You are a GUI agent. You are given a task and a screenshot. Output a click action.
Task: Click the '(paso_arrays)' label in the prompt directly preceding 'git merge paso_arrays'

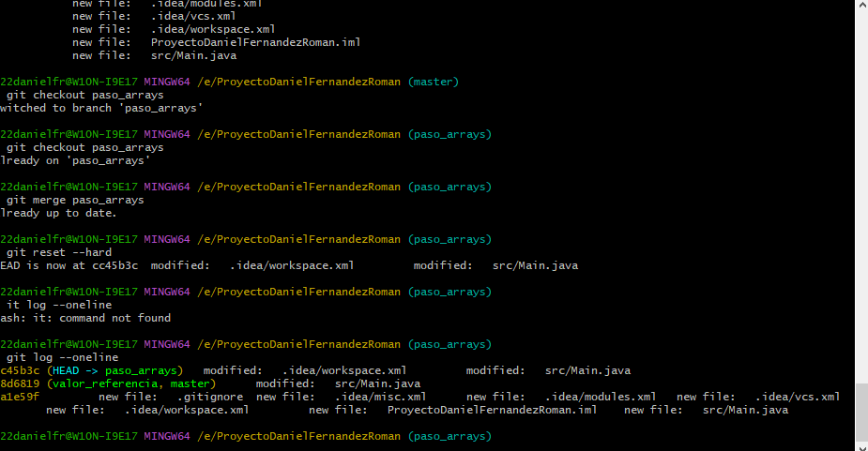[x=450, y=187]
